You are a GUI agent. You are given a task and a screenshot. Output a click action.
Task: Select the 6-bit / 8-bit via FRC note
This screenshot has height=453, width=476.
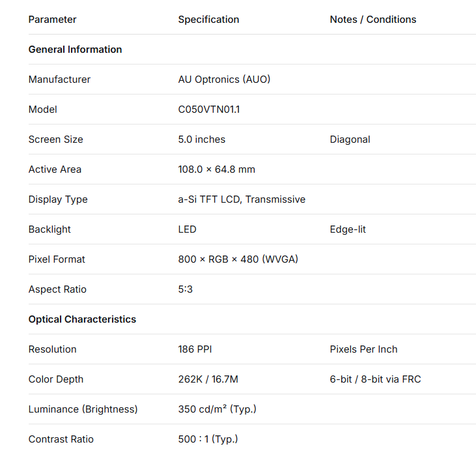click(375, 379)
